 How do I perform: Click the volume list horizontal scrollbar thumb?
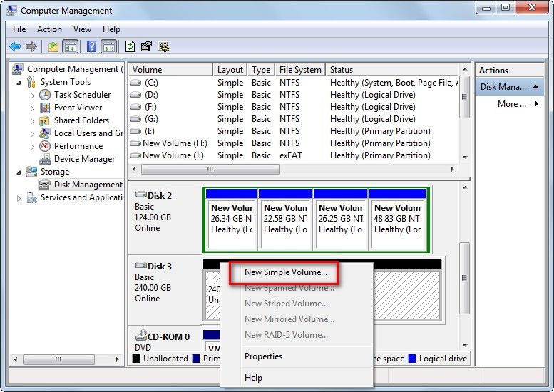(210, 170)
